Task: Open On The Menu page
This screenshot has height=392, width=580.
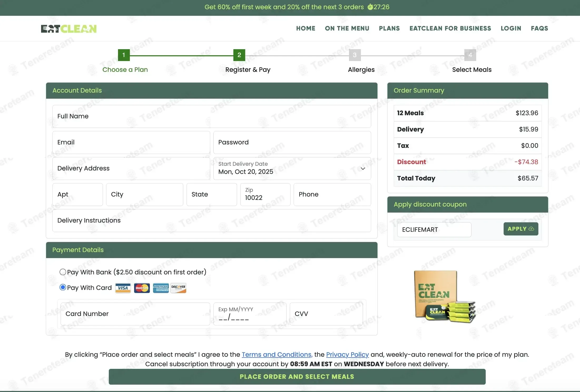Action: (347, 28)
